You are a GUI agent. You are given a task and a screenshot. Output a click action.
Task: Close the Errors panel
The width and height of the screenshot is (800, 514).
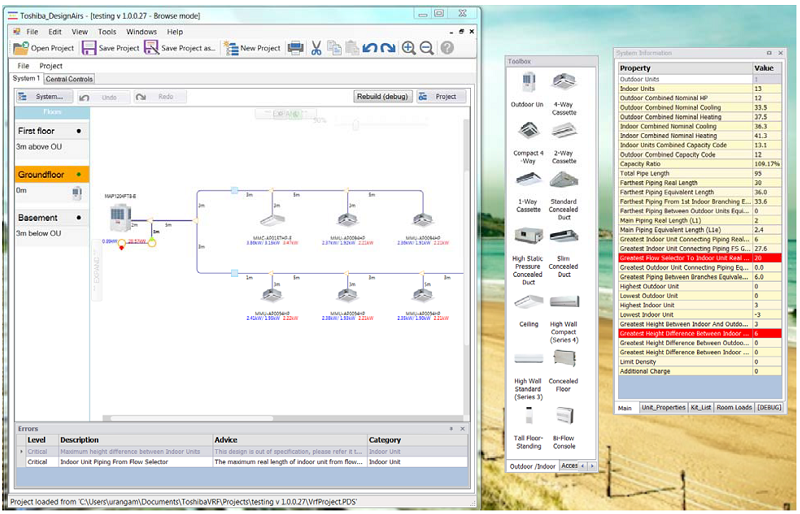(x=462, y=429)
